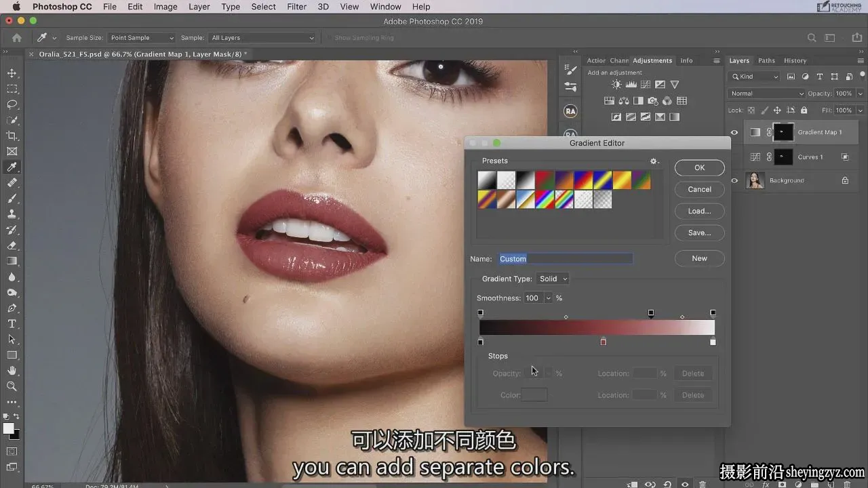The width and height of the screenshot is (868, 488).
Task: Select the Lasso tool
Action: point(12,104)
